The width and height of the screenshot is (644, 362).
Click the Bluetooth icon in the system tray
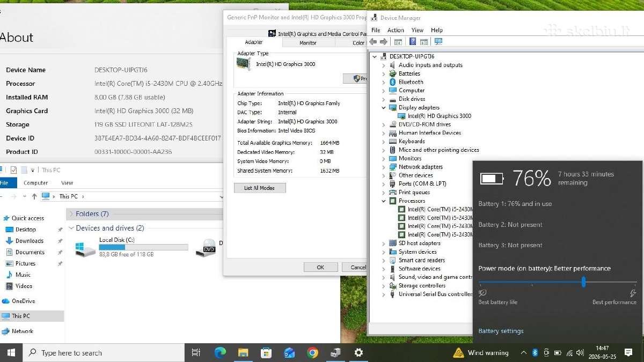coord(535,352)
